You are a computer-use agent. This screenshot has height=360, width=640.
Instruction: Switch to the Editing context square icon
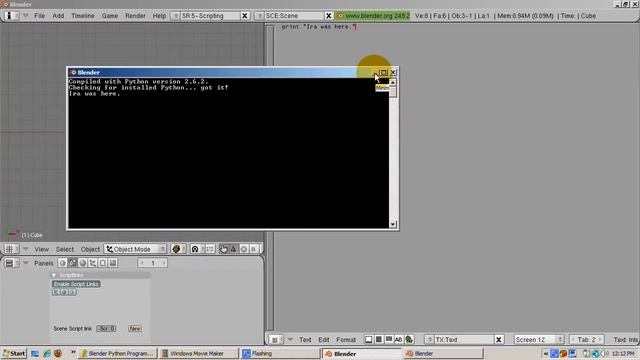click(103, 263)
